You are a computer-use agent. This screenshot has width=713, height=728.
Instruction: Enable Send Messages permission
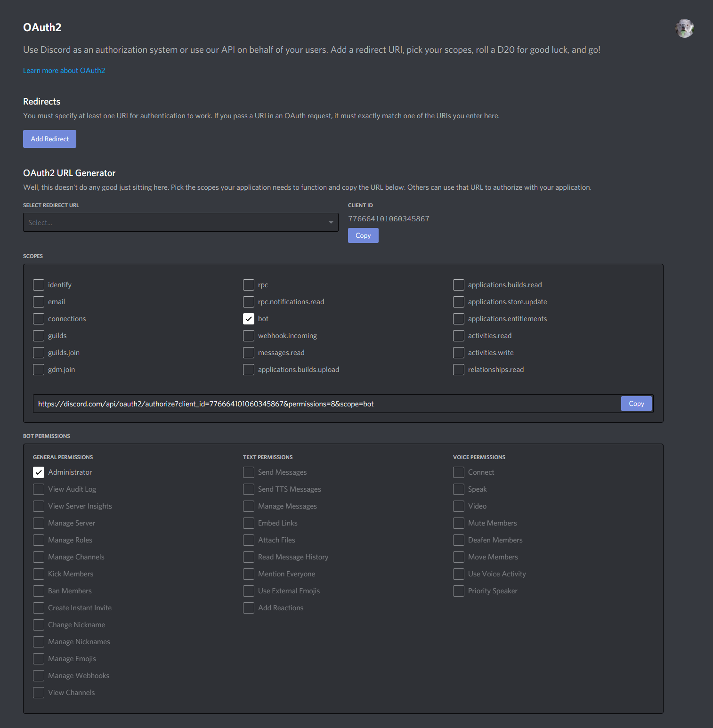tap(249, 472)
